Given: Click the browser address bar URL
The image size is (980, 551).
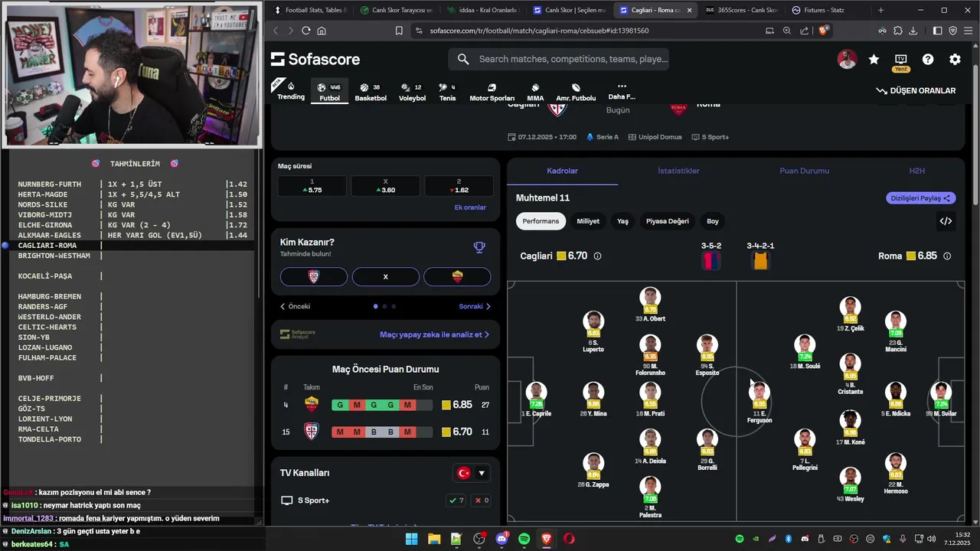Looking at the screenshot, I should pyautogui.click(x=539, y=31).
